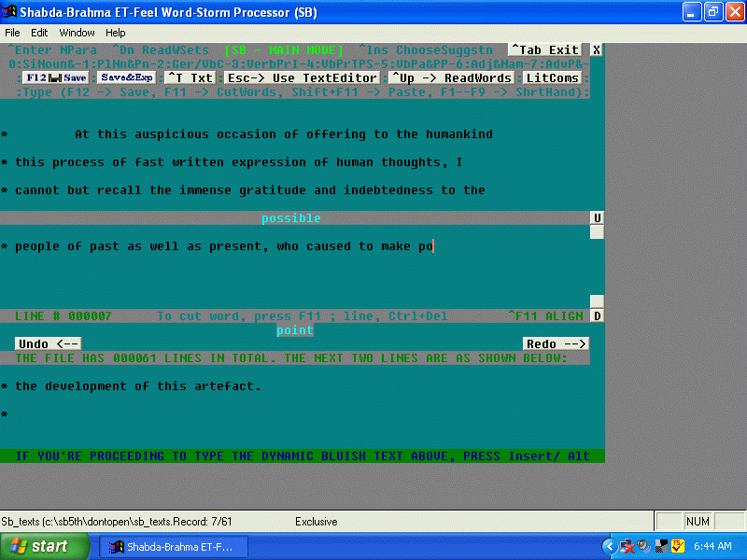The width and height of the screenshot is (747, 560).
Task: Click the F12 Save button
Action: pos(56,77)
